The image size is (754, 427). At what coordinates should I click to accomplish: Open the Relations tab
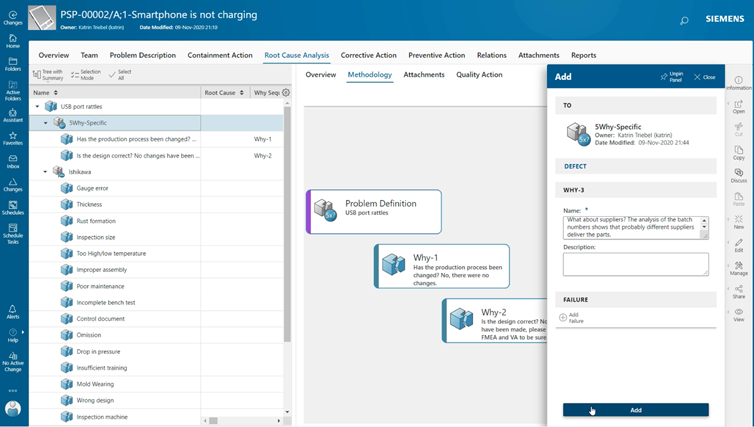(x=491, y=55)
